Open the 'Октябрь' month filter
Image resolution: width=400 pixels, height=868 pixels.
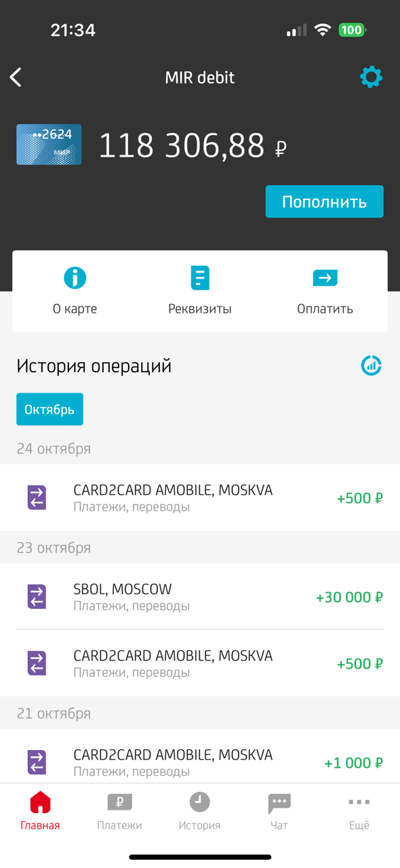pos(49,409)
